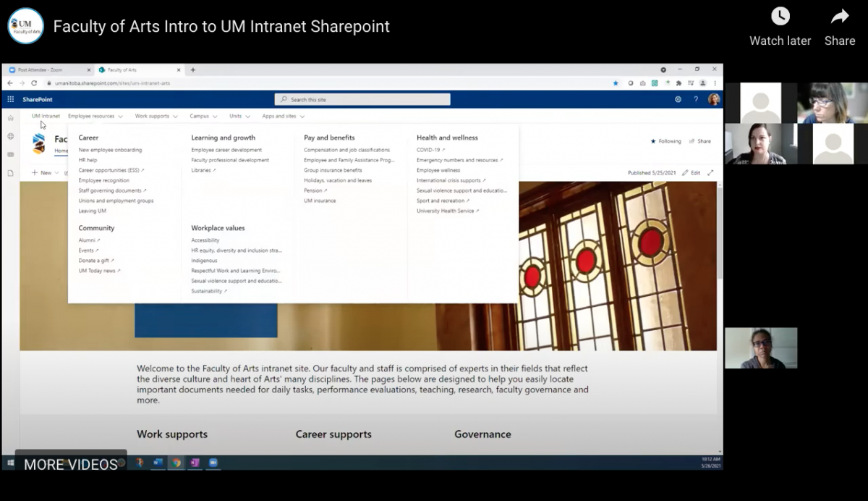This screenshot has width=868, height=501.
Task: Click the user profile avatar in SharePoint header
Action: click(714, 100)
